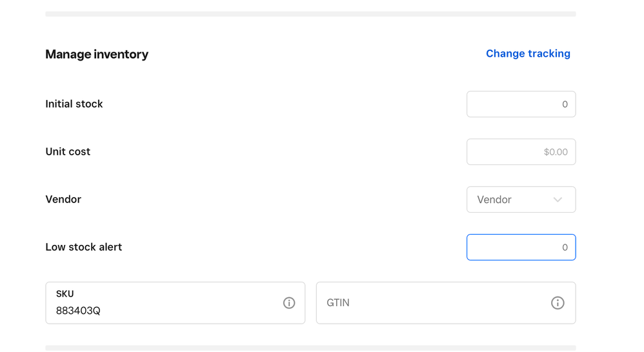Click the small SKU label inside field
Screen dimensions: 644x352
pyautogui.click(x=65, y=294)
